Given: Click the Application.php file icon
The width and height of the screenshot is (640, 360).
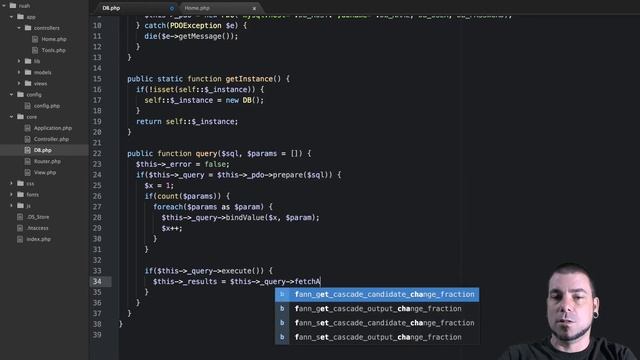Looking at the screenshot, I should click(27, 128).
